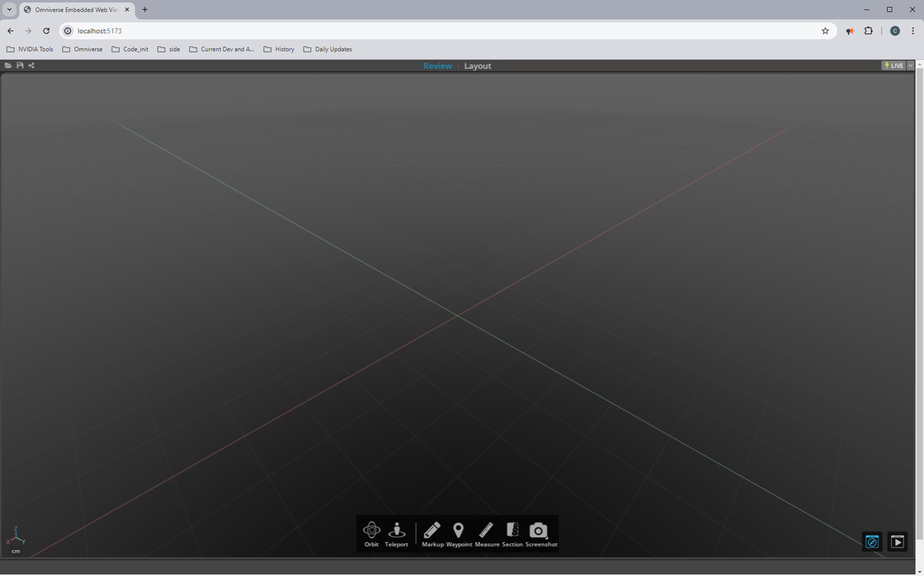
Task: Click the localhost:5173 address bar
Action: tap(448, 31)
